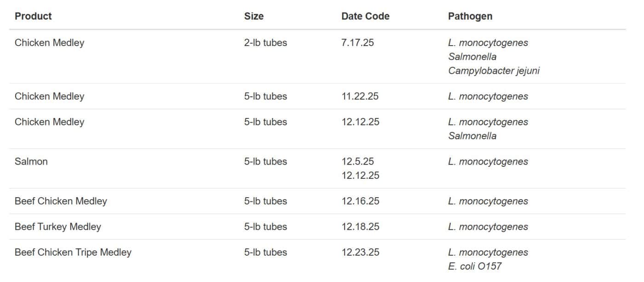Select the Beef Chicken Tripe Medley product
644x282 pixels.
(73, 253)
